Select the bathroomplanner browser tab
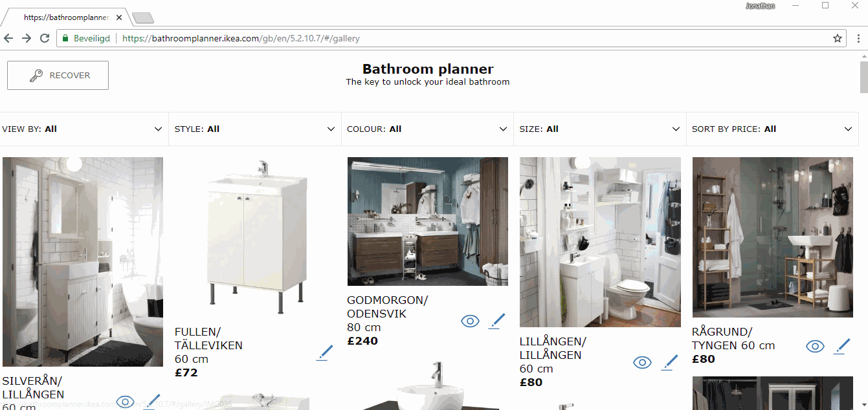 tap(67, 17)
